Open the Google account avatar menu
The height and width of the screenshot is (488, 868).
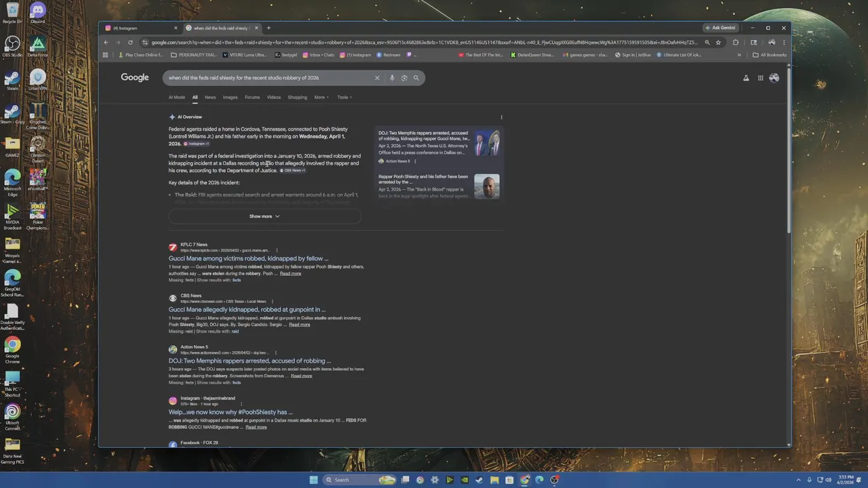pos(774,78)
